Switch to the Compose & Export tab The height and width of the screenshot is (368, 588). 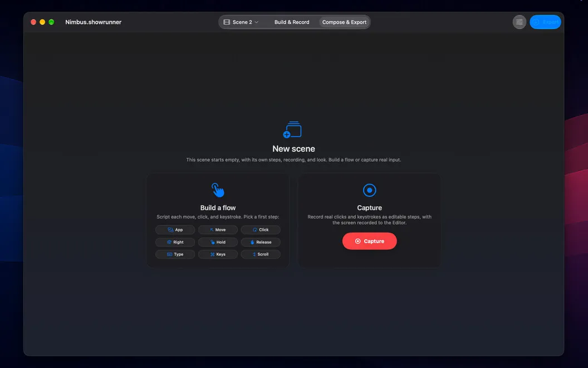click(344, 22)
